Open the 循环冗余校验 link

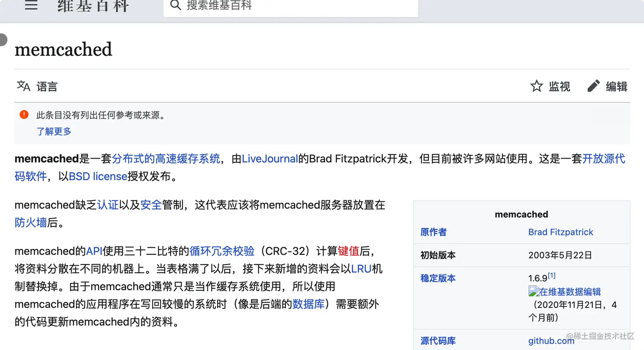(222, 251)
